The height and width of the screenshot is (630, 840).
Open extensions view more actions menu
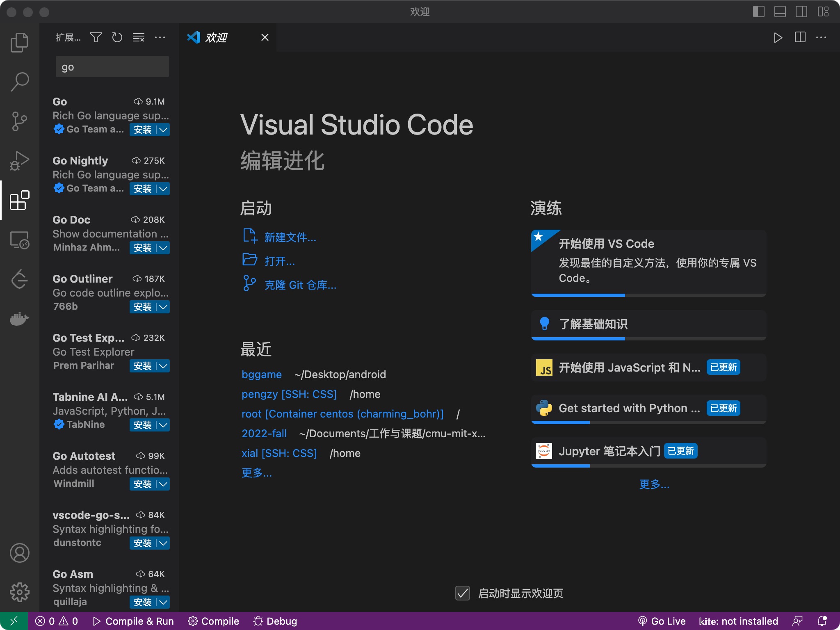coord(160,38)
